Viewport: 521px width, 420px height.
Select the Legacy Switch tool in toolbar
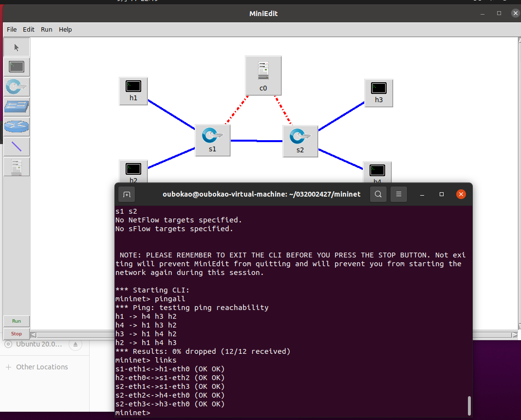click(16, 107)
